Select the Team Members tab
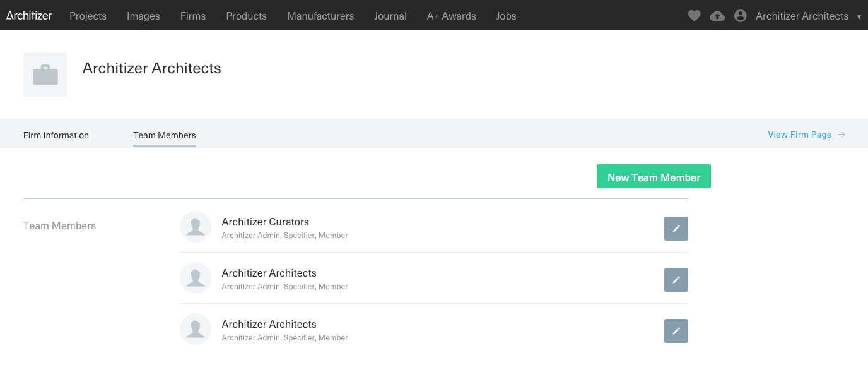Screen dimensions: 868x372 pos(165,135)
